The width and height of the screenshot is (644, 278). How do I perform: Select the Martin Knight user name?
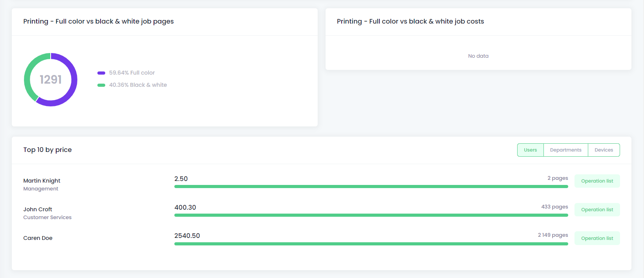42,181
